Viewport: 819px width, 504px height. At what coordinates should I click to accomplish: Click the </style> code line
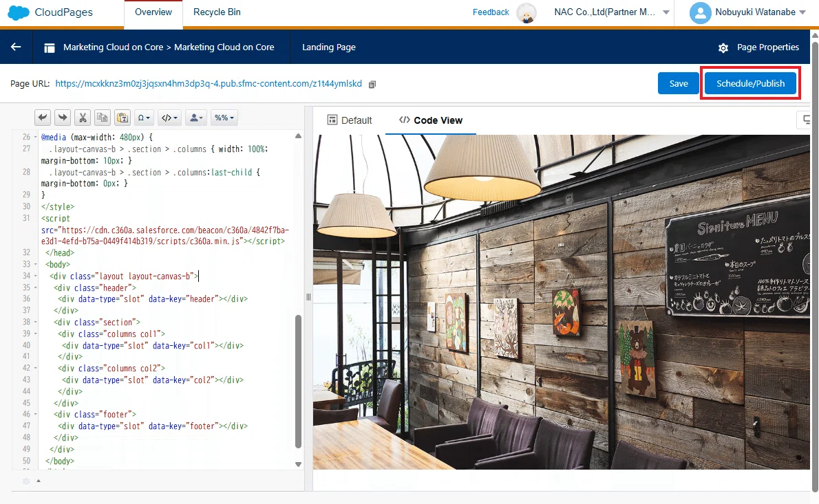point(58,206)
